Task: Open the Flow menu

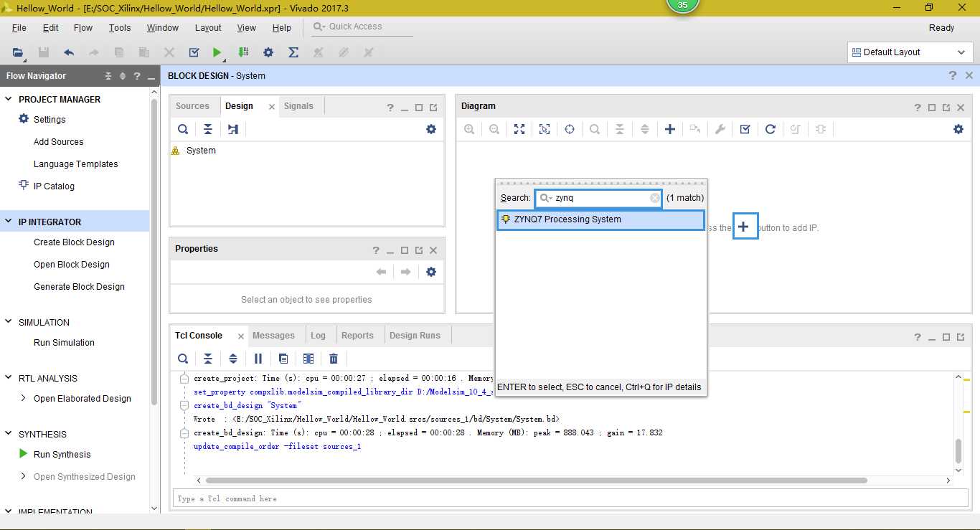Action: pos(83,28)
